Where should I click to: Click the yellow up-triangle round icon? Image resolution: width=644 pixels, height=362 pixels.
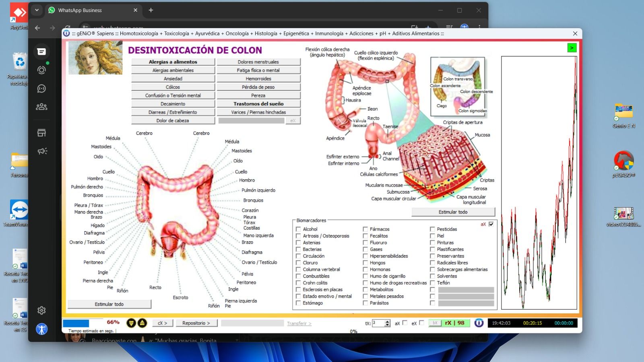pyautogui.click(x=142, y=323)
